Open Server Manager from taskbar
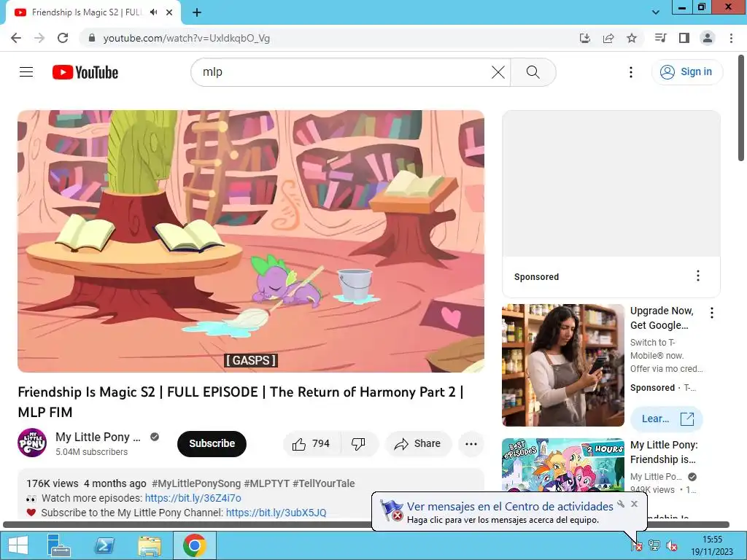 pyautogui.click(x=58, y=545)
